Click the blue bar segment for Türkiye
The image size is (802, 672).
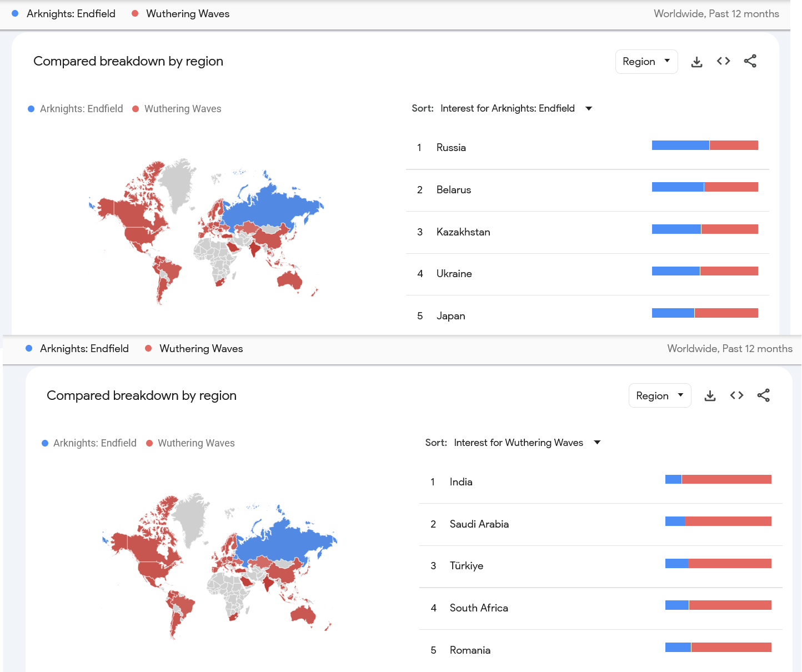point(676,563)
